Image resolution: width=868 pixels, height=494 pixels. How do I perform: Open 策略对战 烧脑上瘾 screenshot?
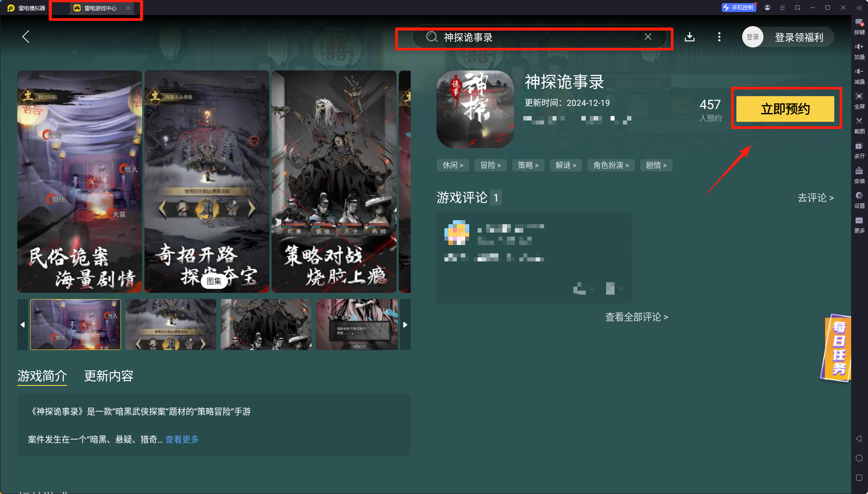[x=334, y=182]
